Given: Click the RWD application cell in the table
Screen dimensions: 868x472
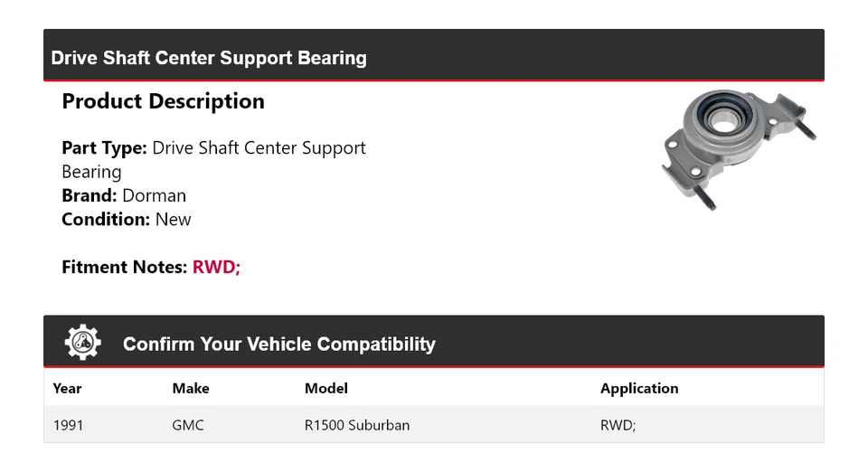Looking at the screenshot, I should [x=618, y=424].
